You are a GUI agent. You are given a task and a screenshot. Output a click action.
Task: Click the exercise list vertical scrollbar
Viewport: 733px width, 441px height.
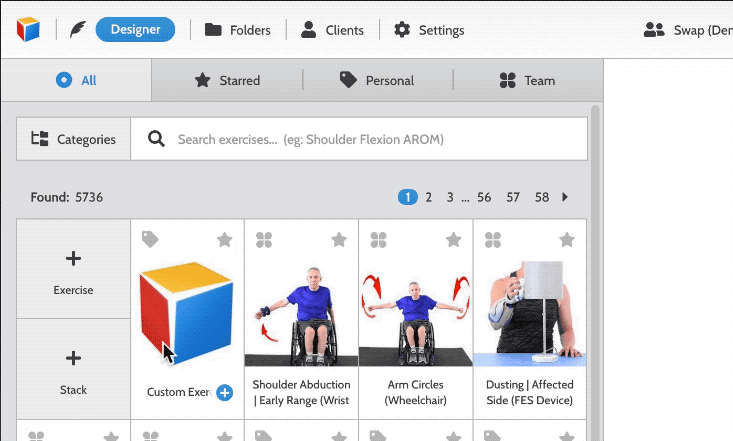[595, 271]
